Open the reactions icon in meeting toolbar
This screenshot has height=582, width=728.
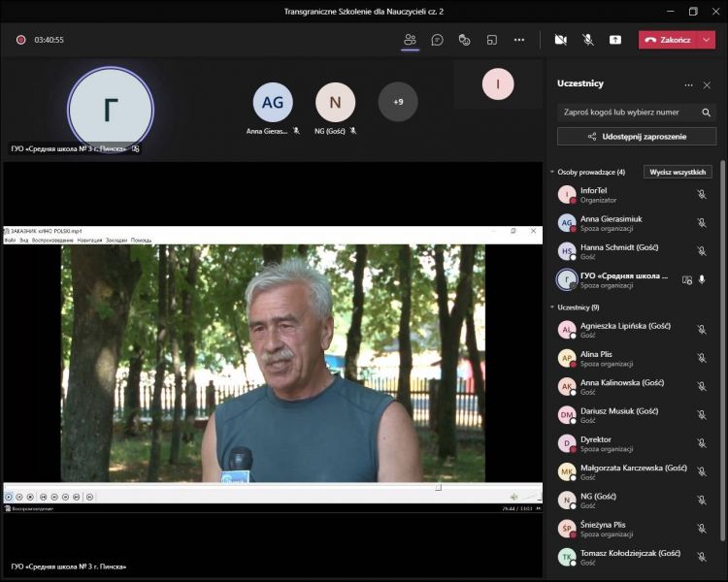pyautogui.click(x=465, y=40)
